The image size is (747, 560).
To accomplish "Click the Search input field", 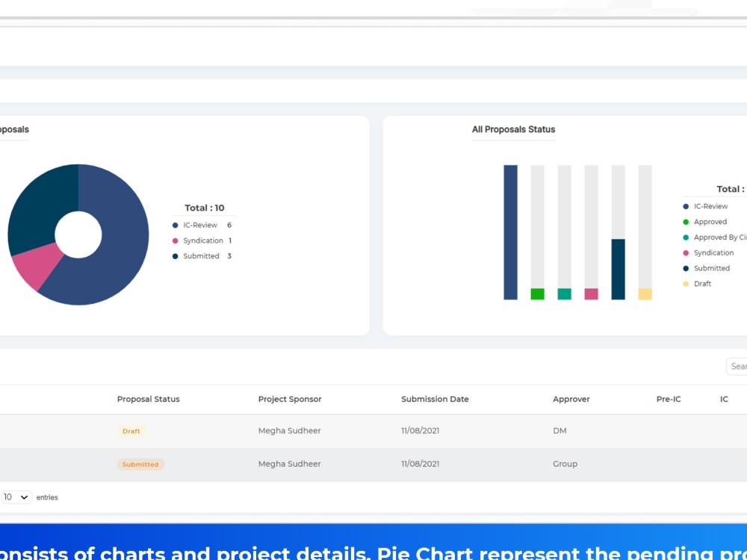I will [737, 366].
